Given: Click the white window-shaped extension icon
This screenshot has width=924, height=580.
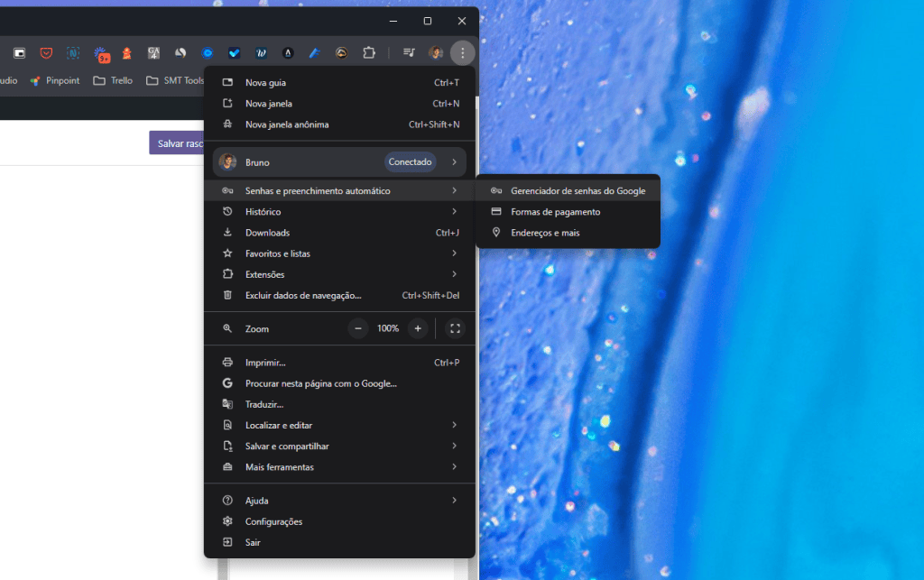Looking at the screenshot, I should (x=20, y=53).
